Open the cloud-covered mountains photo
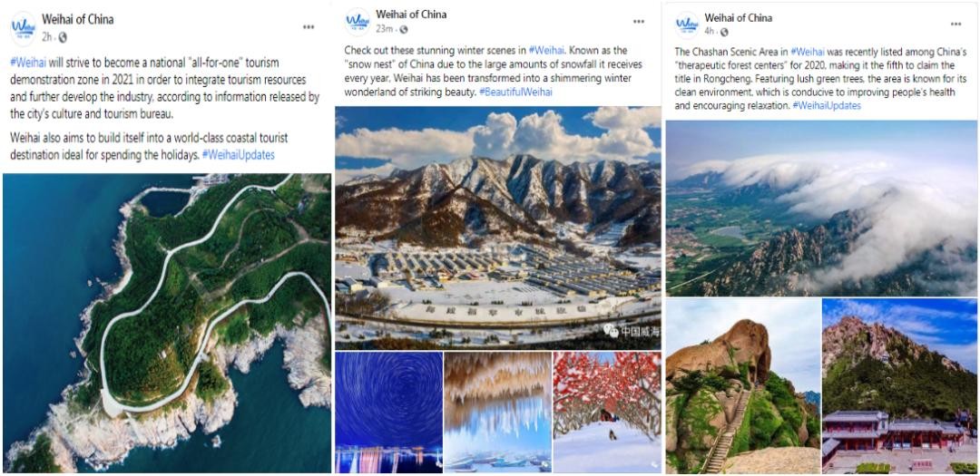This screenshot has width=980, height=476. (x=822, y=208)
